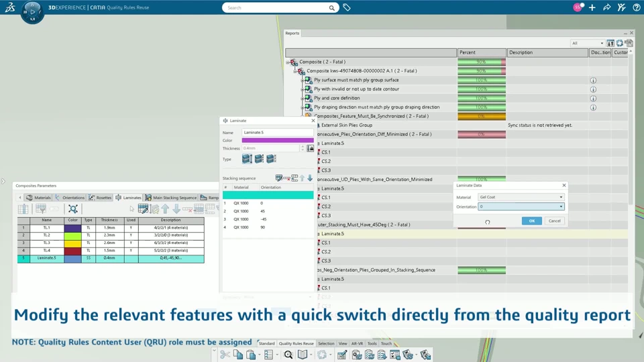
Task: Click OK in the Laminate Data dialog
Action: point(531,221)
